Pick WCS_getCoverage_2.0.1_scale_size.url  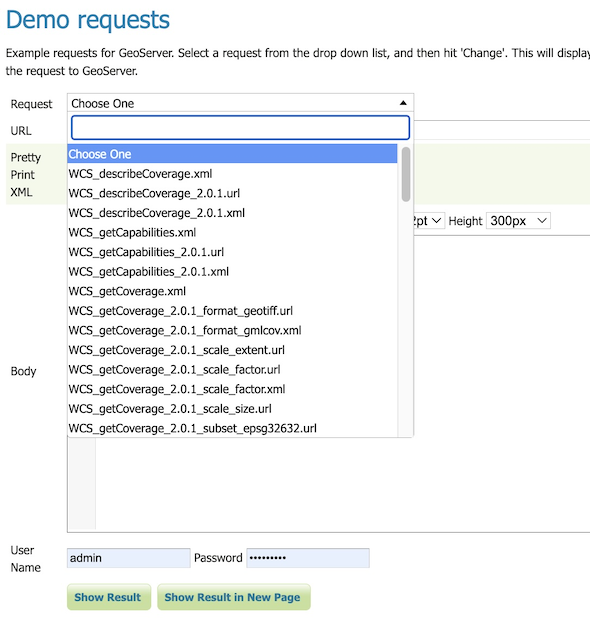pyautogui.click(x=232, y=409)
